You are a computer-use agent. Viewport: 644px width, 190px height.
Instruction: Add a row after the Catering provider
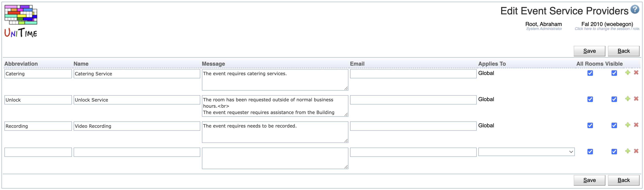click(x=628, y=72)
